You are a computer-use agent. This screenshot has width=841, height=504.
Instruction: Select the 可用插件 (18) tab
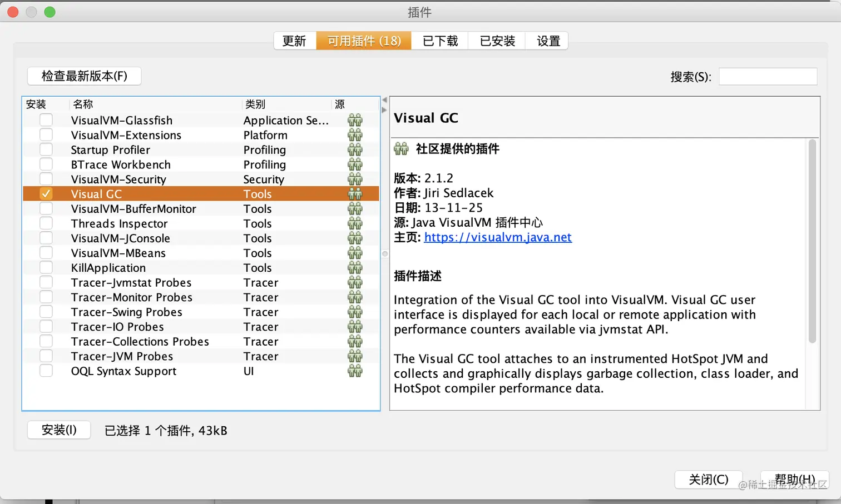pos(364,41)
